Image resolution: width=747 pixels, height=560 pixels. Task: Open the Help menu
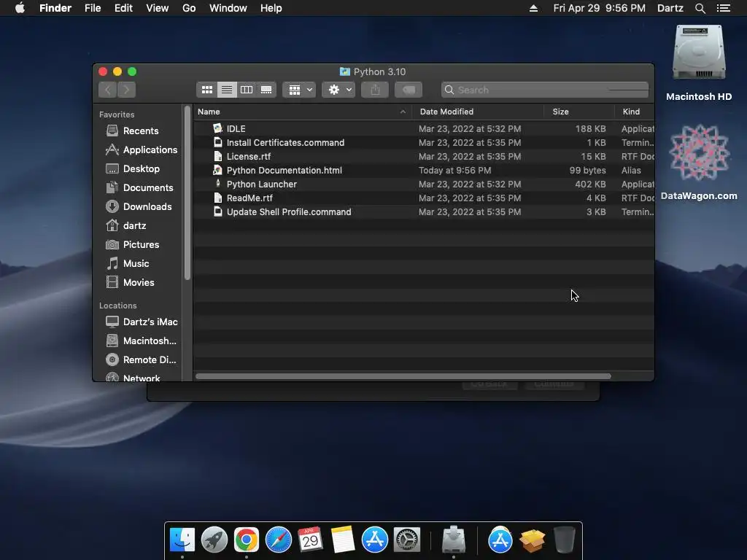(x=271, y=8)
